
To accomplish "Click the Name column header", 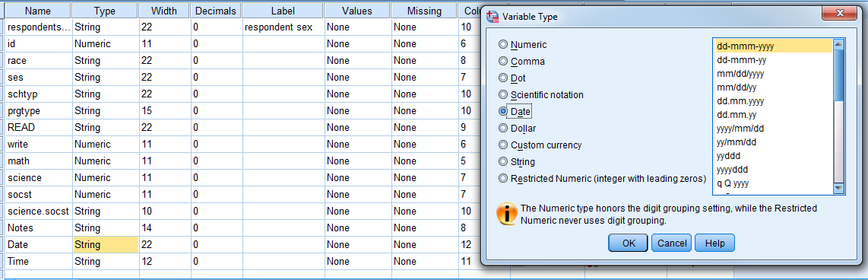I will pyautogui.click(x=38, y=11).
